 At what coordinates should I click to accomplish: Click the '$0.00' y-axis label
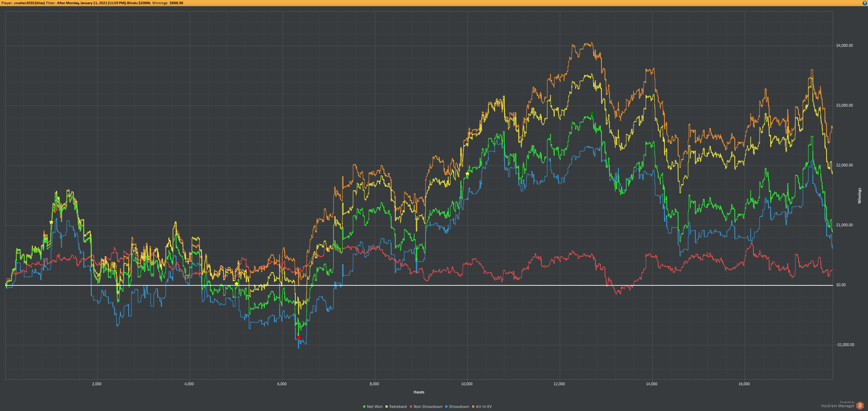coord(841,285)
